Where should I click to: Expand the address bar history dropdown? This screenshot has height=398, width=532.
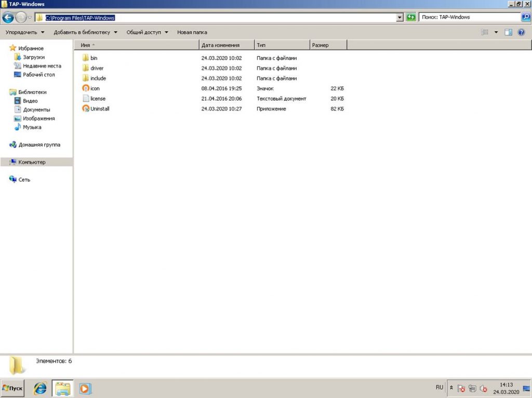point(400,18)
